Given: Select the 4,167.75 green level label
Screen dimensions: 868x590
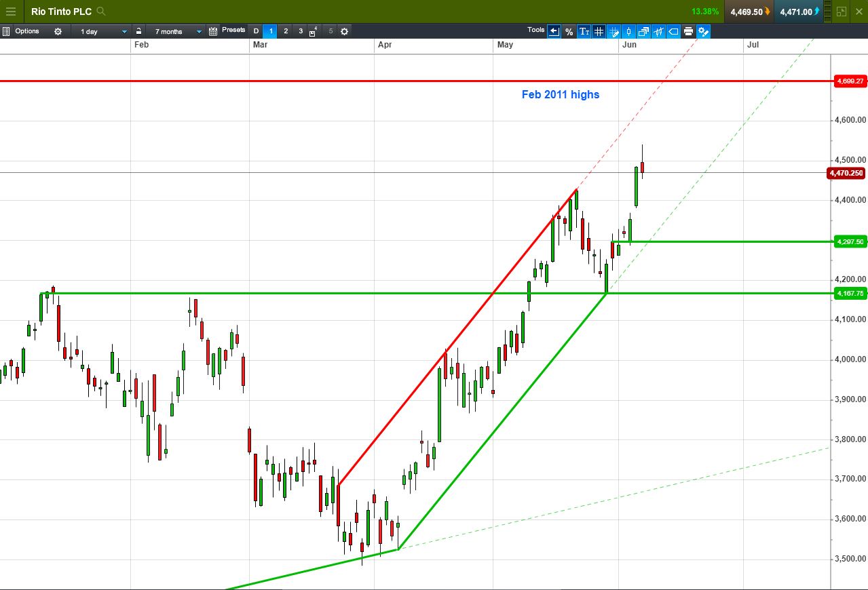Looking at the screenshot, I should point(850,293).
